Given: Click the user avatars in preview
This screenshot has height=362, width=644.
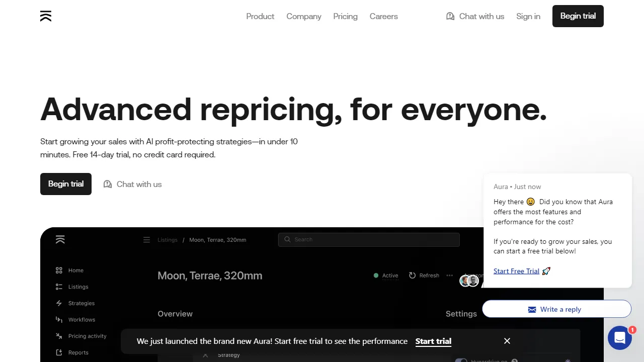Looking at the screenshot, I should pyautogui.click(x=469, y=281).
